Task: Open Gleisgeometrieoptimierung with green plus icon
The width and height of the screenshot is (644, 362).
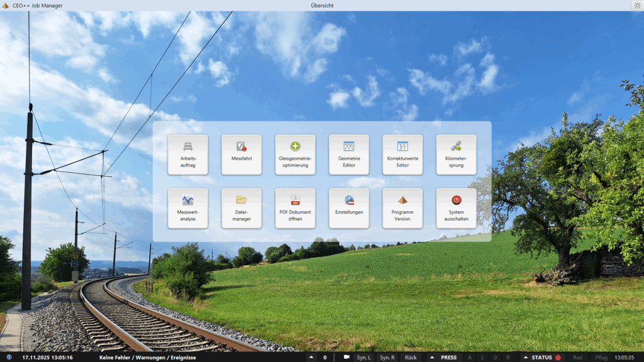Action: [x=295, y=155]
